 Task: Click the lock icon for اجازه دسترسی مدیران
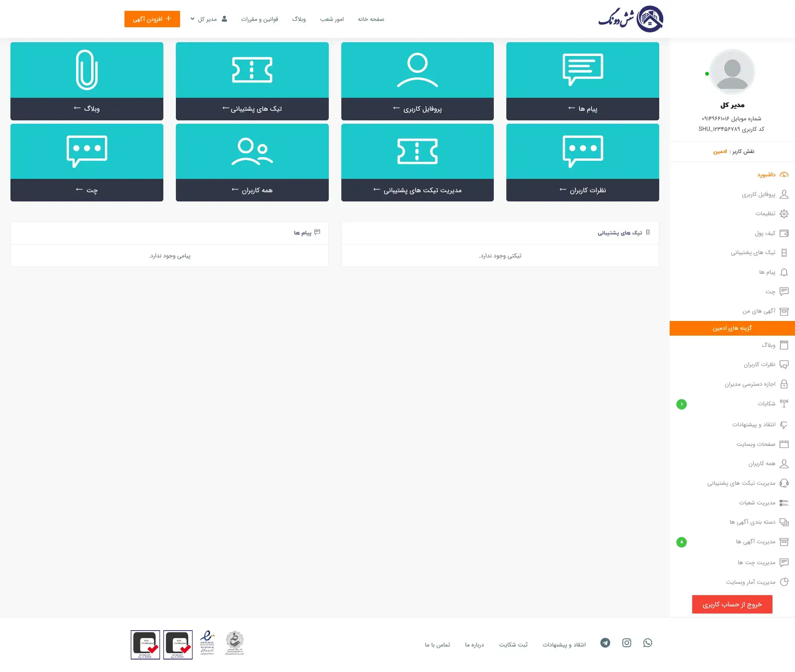point(784,384)
